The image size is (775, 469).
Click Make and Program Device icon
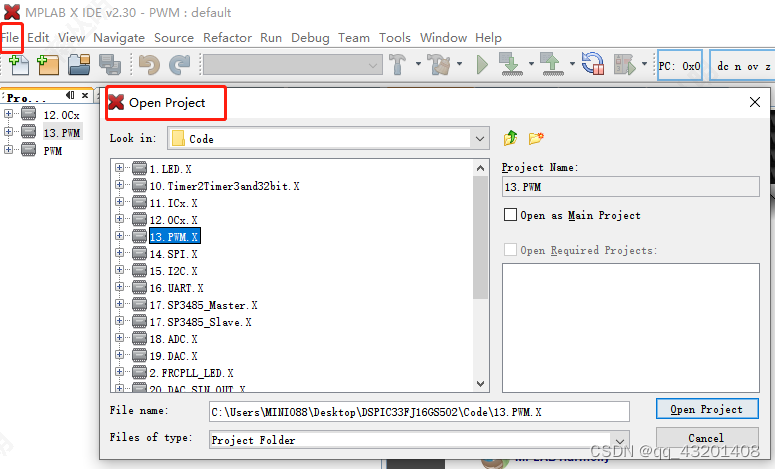[x=511, y=64]
